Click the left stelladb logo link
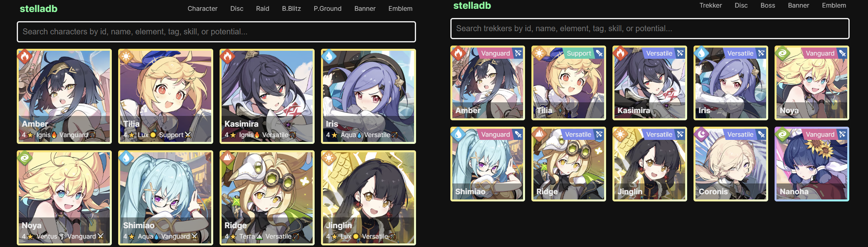868x247 pixels. tap(39, 8)
